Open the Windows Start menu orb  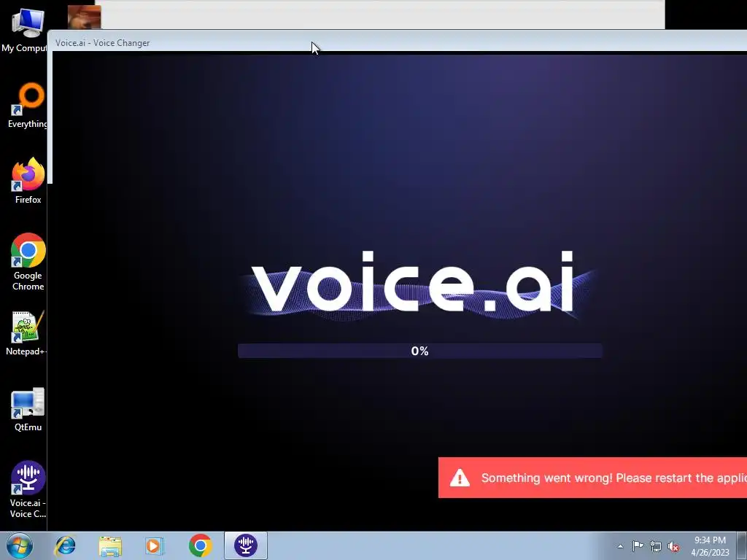[x=19, y=545]
